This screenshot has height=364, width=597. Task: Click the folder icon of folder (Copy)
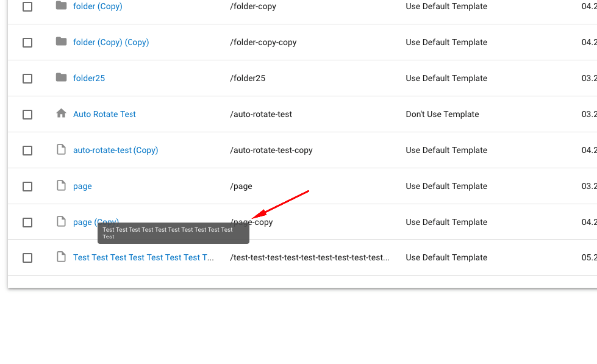[62, 5]
